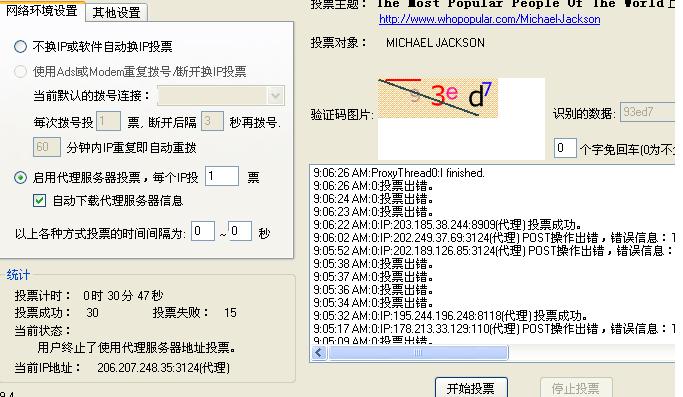Toggle 自动下载代理服务器信息 checkbox
This screenshot has height=397, width=683.
pos(40,200)
